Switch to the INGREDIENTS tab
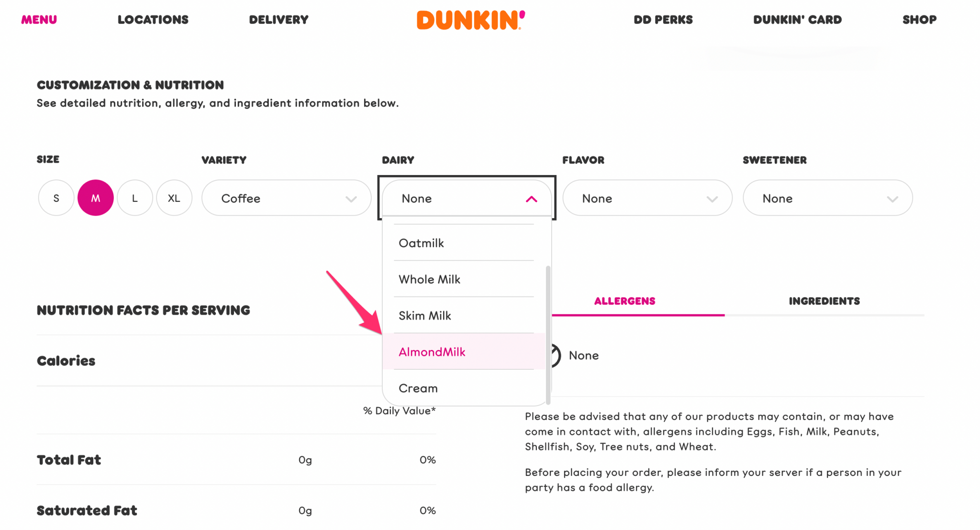Viewport: 980px width, 530px height. click(x=824, y=301)
